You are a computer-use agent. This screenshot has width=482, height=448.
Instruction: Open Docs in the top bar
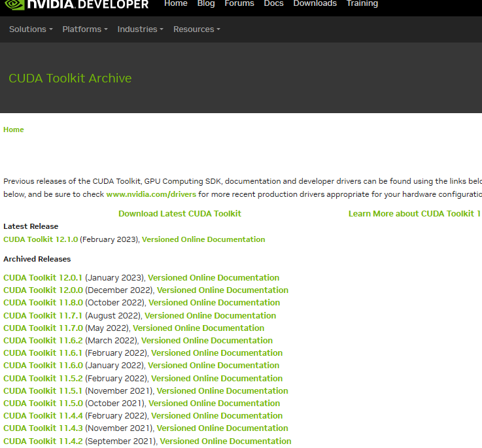[273, 4]
